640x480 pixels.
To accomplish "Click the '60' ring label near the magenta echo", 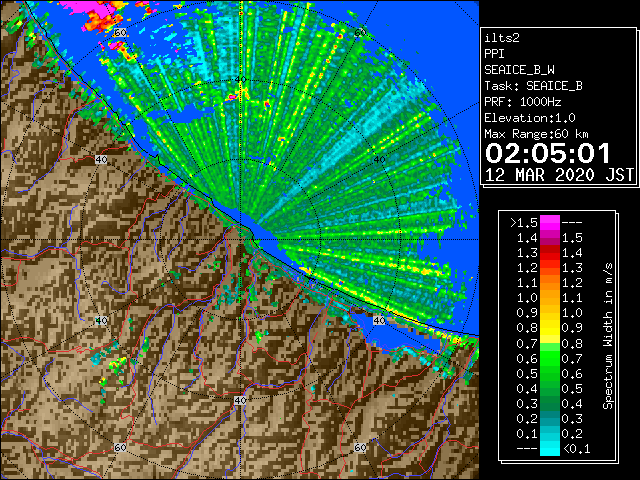I will click(x=120, y=32).
